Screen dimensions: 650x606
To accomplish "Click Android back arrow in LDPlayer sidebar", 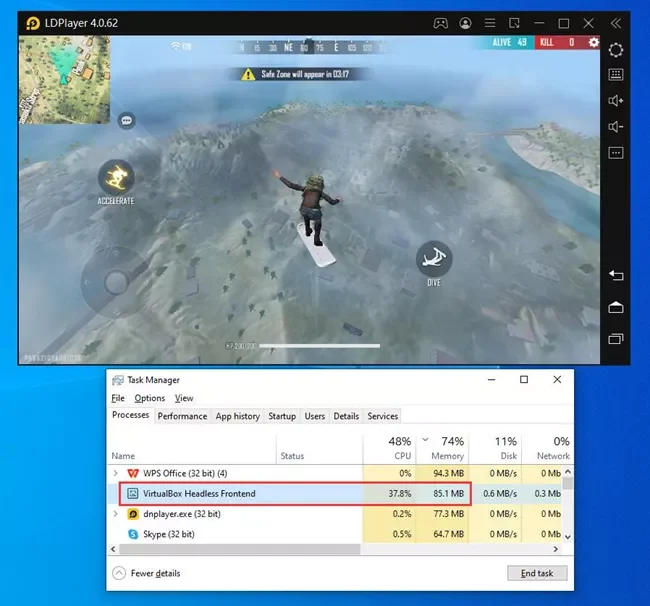I will [x=616, y=275].
